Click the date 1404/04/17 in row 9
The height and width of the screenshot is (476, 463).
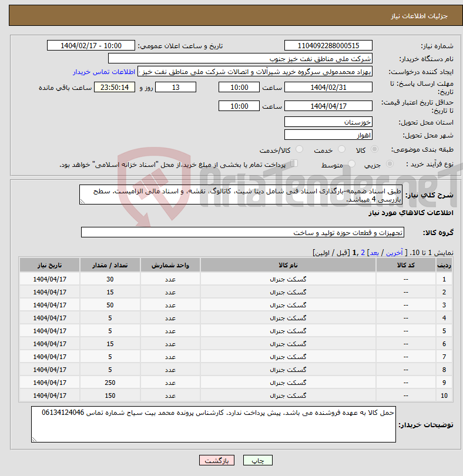pyautogui.click(x=49, y=383)
